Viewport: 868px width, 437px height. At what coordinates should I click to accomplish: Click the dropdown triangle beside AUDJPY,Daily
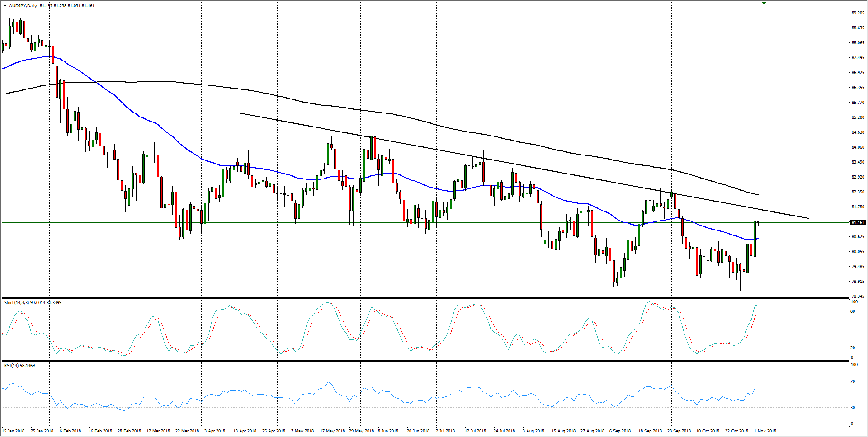5,6
